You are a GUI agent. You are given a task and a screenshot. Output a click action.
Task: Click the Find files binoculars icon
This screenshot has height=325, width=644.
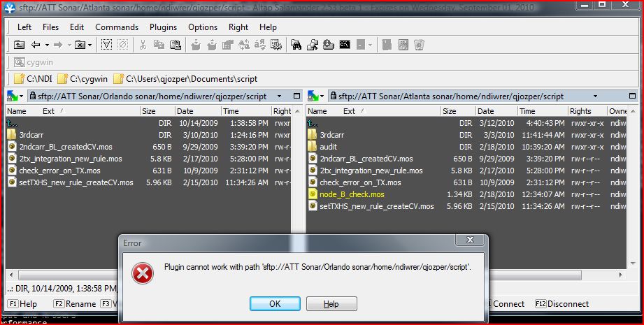(x=296, y=45)
